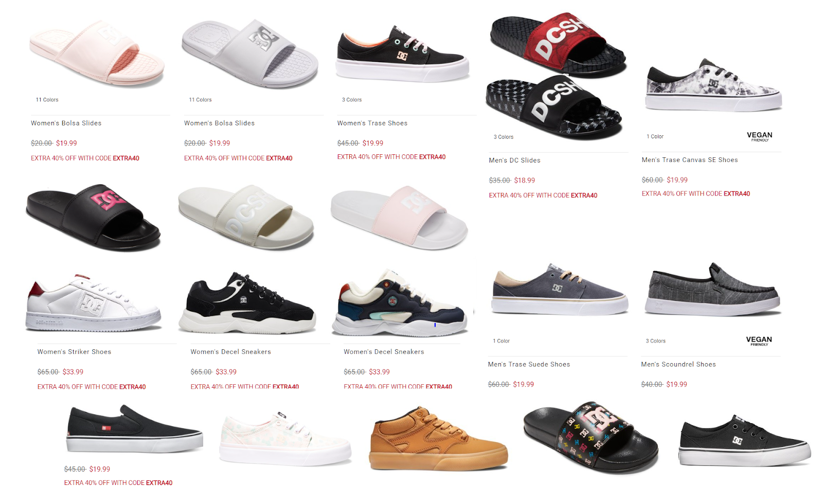Image resolution: width=823 pixels, height=504 pixels.
Task: Click Vegan Friendly badge on Trase Canvas
Action: (x=759, y=136)
